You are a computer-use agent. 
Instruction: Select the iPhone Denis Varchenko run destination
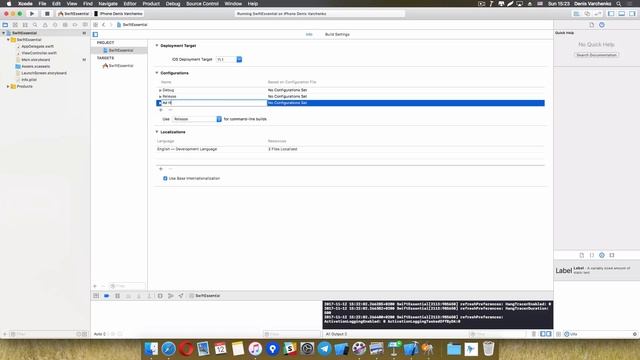click(x=118, y=13)
